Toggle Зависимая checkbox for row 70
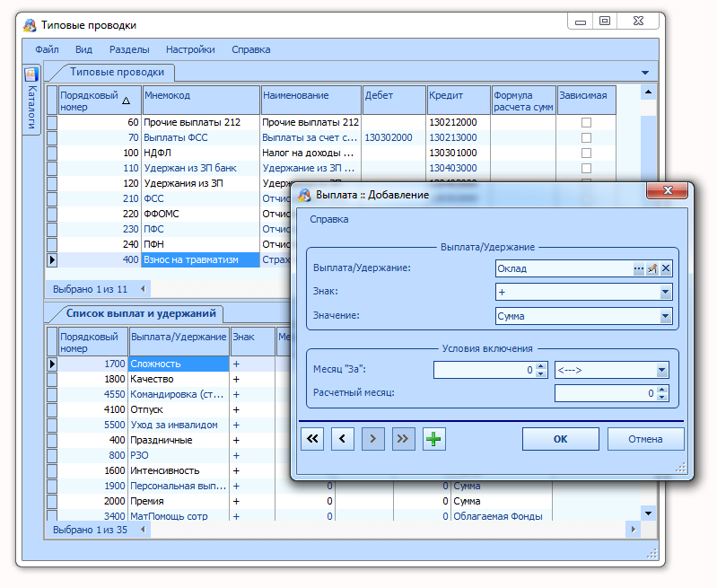The image size is (717, 588). pos(586,137)
